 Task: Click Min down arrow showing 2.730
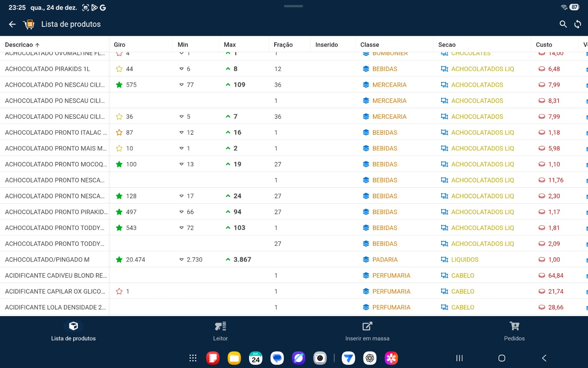pos(182,260)
